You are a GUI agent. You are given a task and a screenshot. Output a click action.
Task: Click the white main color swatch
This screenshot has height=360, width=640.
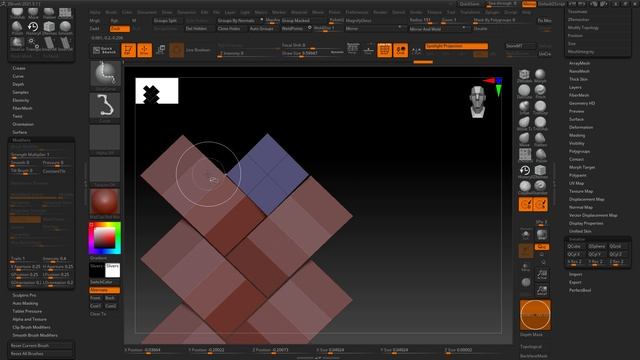(x=112, y=270)
